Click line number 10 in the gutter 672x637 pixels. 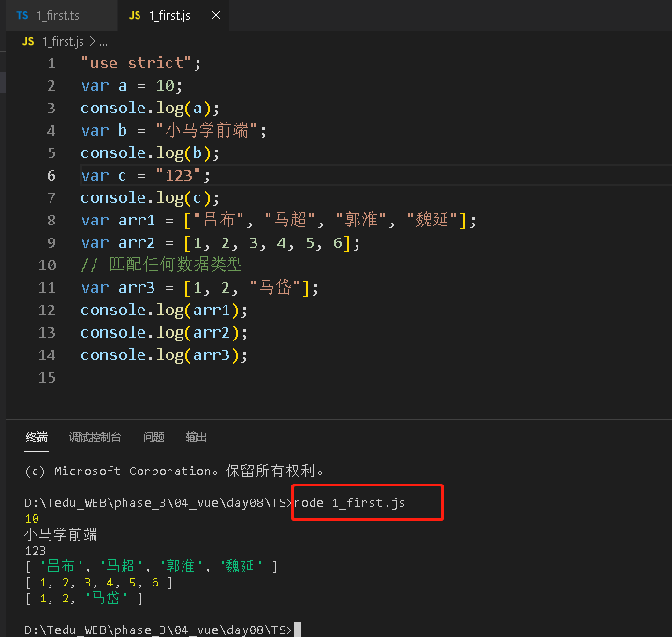tap(47, 266)
